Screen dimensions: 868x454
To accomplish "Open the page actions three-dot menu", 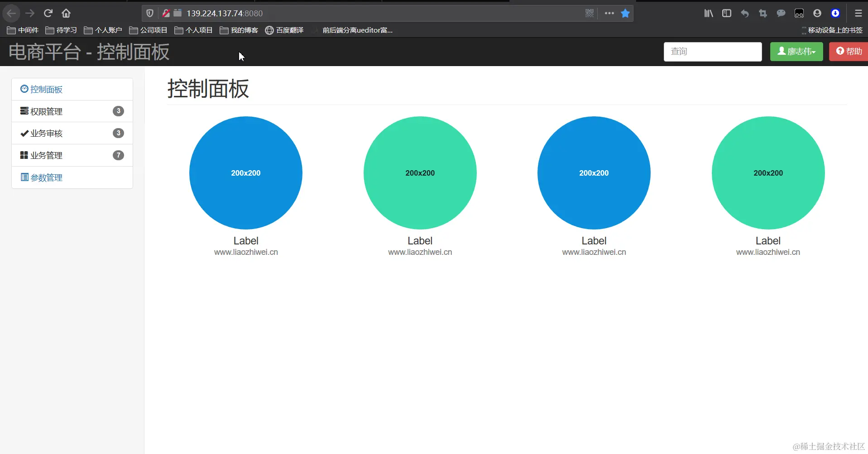I will (609, 14).
